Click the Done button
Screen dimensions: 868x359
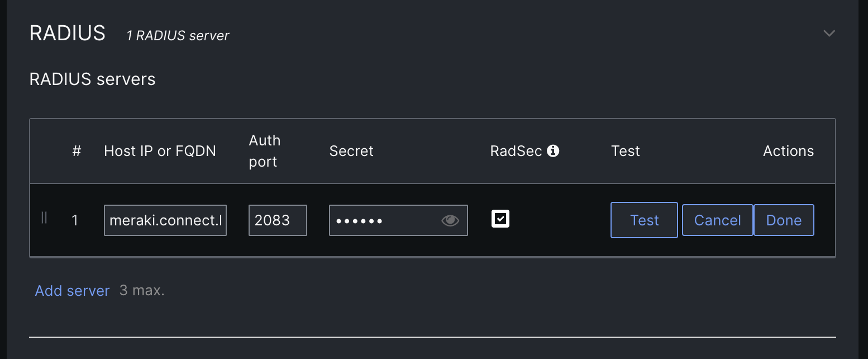pyautogui.click(x=784, y=220)
